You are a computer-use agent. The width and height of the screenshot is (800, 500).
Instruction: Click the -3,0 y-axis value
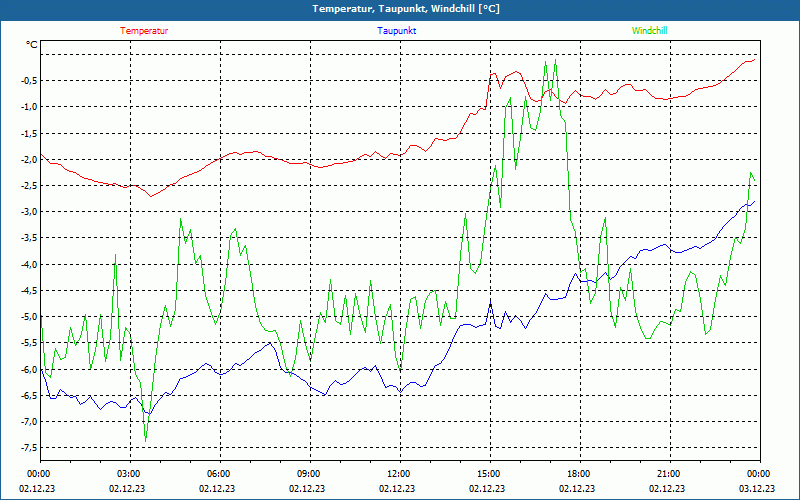tap(29, 212)
